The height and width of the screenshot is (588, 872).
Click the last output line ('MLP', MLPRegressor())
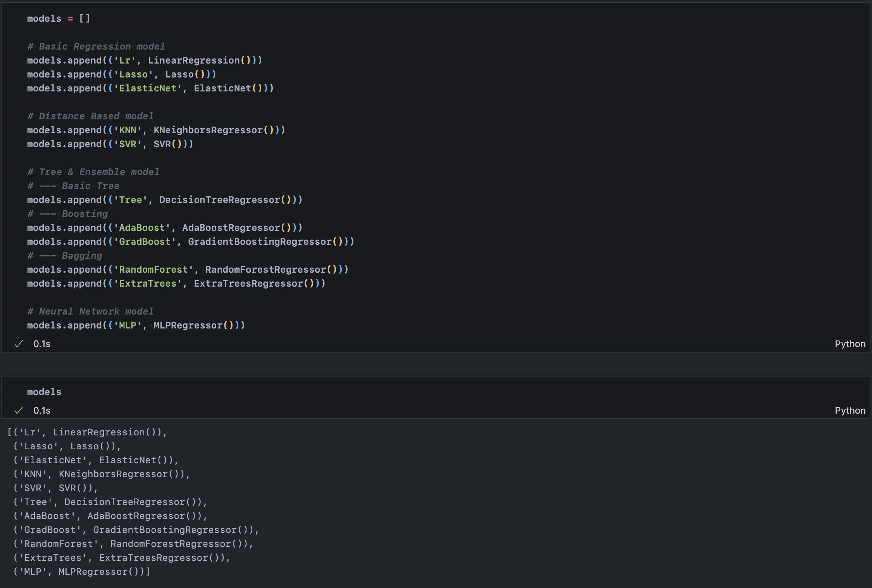(81, 572)
